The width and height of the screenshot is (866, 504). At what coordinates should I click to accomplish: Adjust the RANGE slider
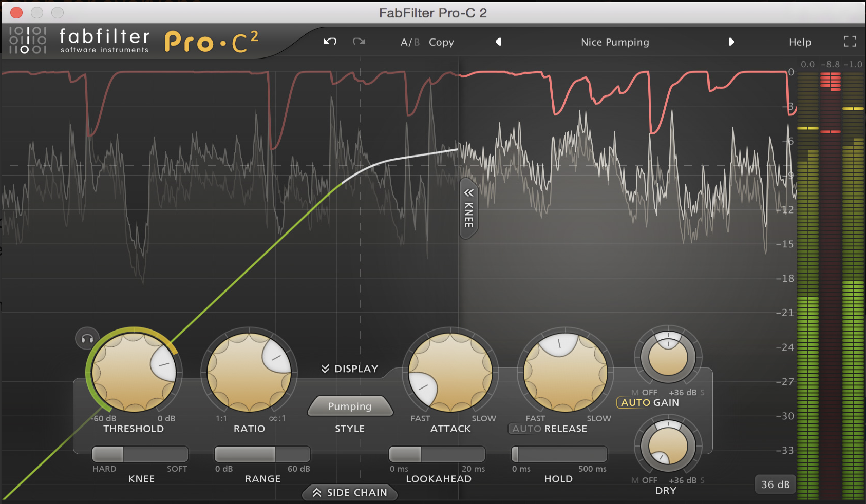click(x=262, y=454)
